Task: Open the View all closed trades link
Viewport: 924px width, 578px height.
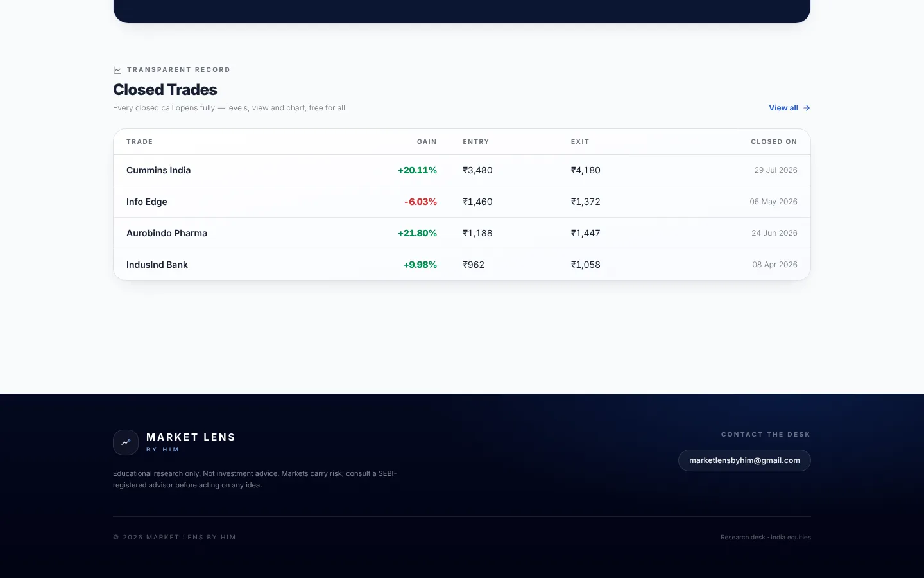Action: click(x=789, y=108)
